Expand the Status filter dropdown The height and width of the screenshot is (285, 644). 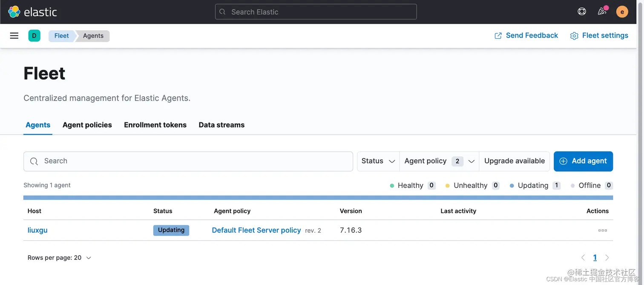(x=378, y=161)
